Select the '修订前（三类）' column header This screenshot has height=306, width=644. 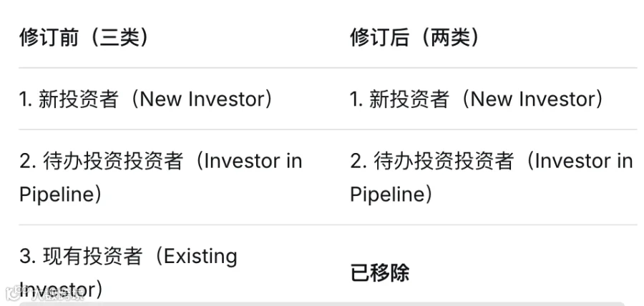tap(84, 38)
